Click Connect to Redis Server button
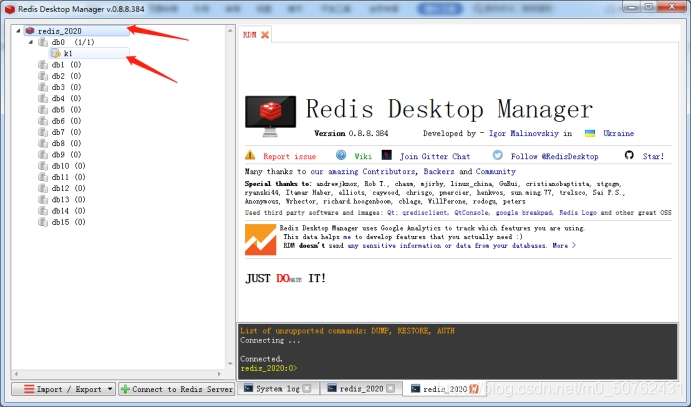 [177, 389]
